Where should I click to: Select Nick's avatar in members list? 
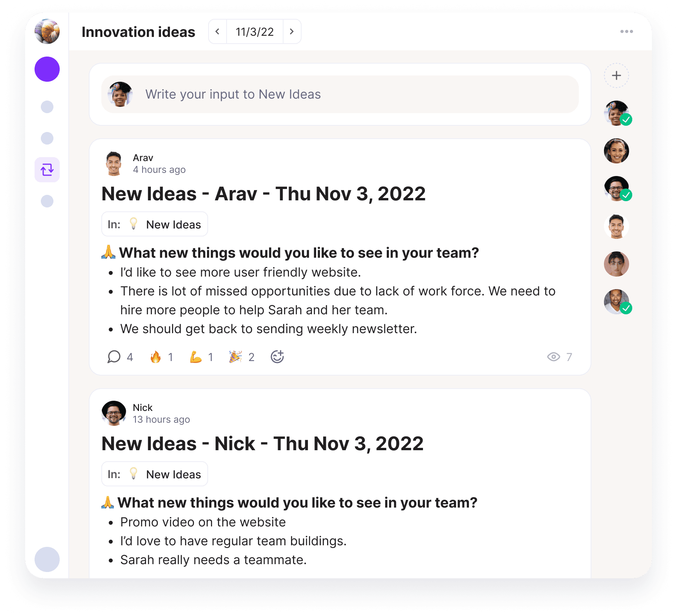click(x=617, y=189)
